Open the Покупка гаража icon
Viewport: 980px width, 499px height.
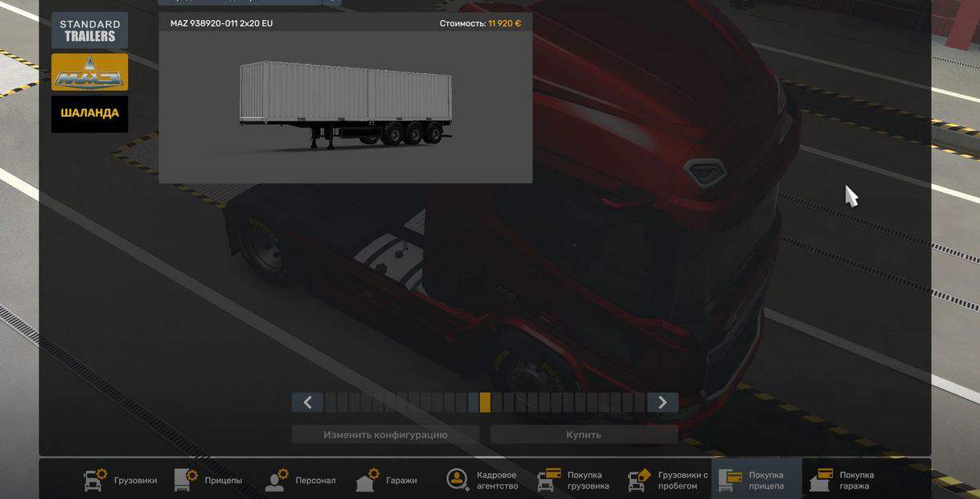[x=821, y=480]
